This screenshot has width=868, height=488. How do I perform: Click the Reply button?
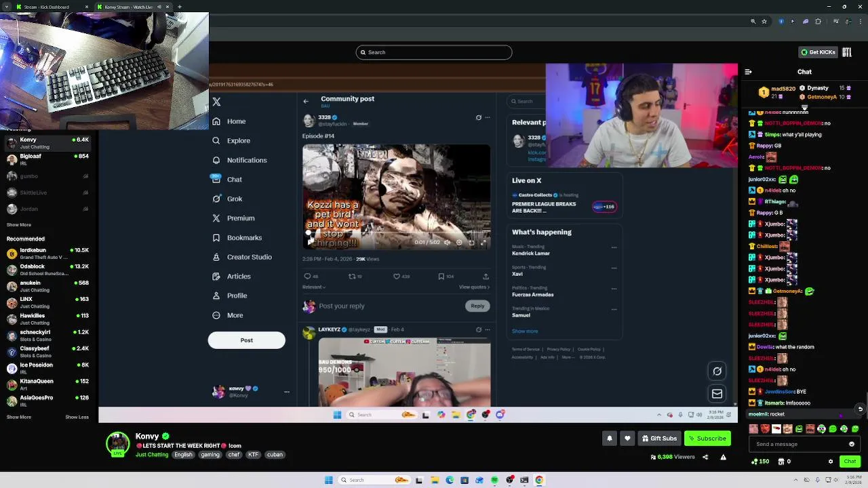tap(477, 306)
